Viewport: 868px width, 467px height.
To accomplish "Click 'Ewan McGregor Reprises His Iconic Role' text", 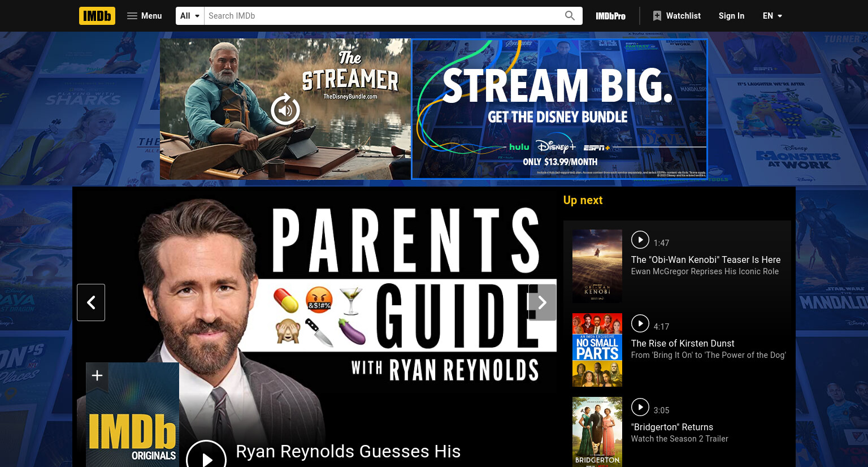I will [x=705, y=271].
